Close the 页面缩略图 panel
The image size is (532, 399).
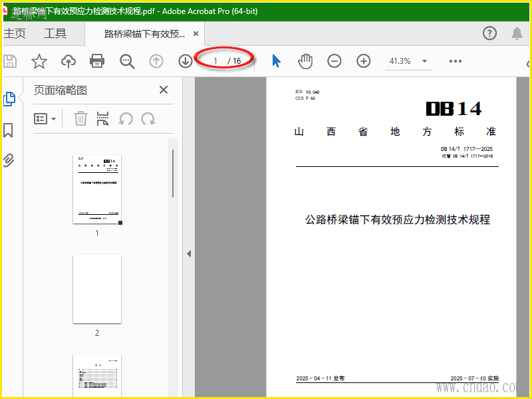coord(164,90)
